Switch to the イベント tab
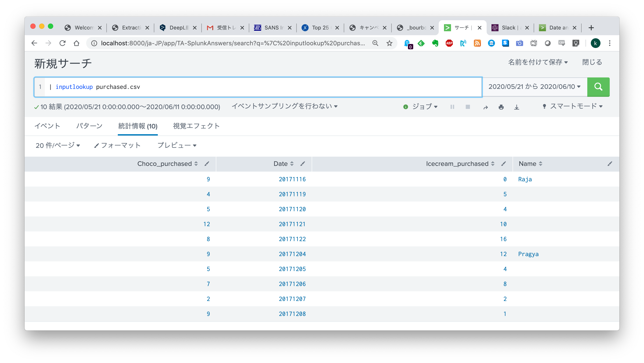 coord(47,126)
